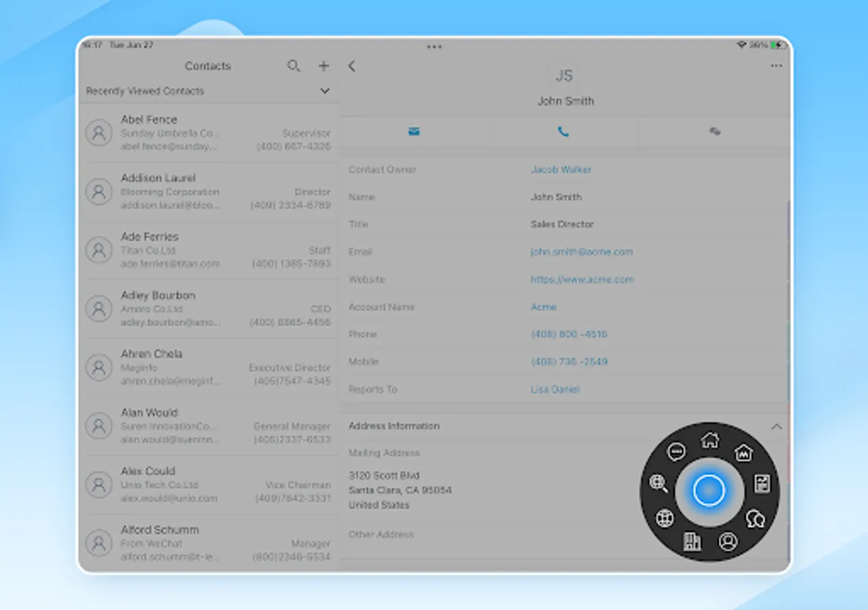
Task: Select Abel Fence in the contact list
Action: point(208,133)
